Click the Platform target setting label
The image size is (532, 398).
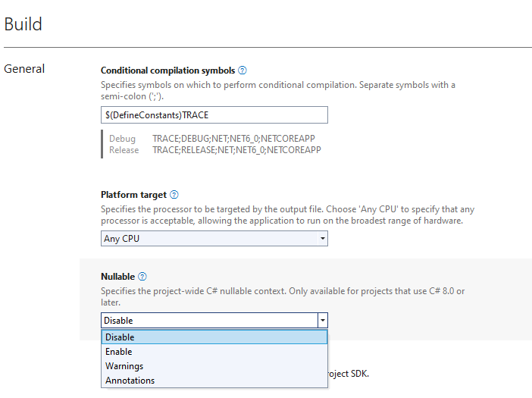133,195
